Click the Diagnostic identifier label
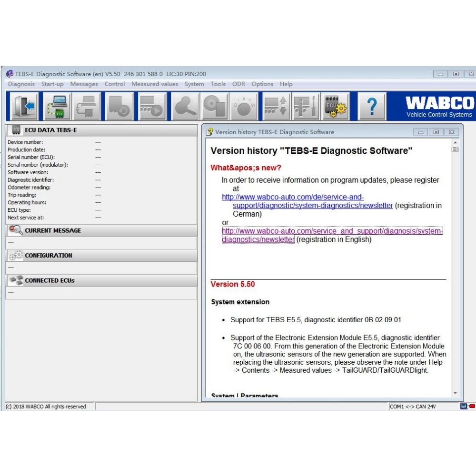 30,180
